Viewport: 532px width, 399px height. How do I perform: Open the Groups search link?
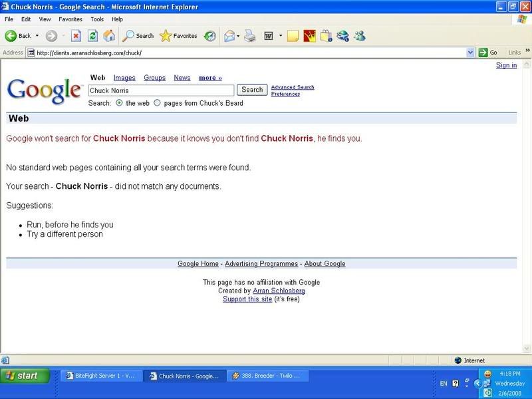pyautogui.click(x=154, y=78)
